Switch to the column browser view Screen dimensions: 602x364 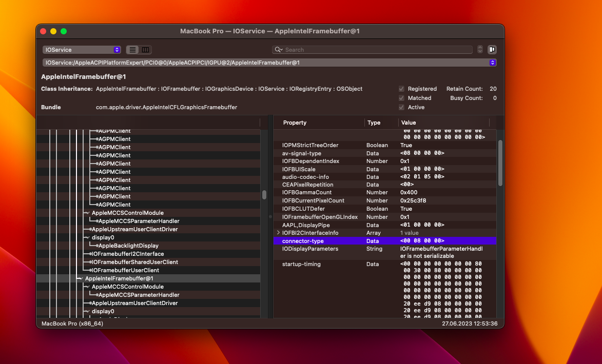[x=146, y=50]
